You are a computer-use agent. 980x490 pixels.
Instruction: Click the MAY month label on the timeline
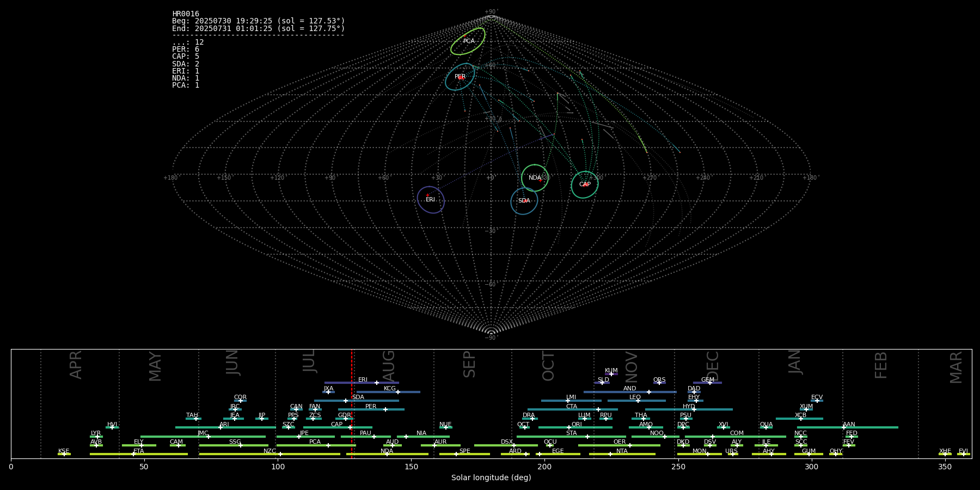[x=155, y=366]
